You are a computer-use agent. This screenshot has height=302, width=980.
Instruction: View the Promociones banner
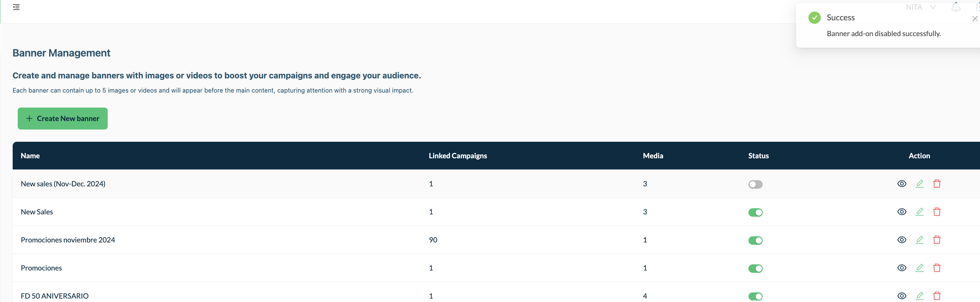(902, 268)
